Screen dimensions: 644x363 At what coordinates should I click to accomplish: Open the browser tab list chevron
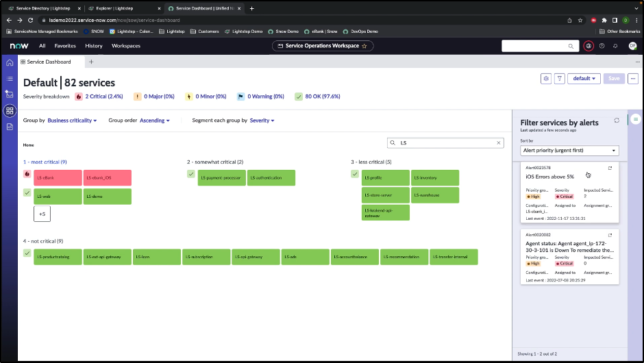point(636,8)
